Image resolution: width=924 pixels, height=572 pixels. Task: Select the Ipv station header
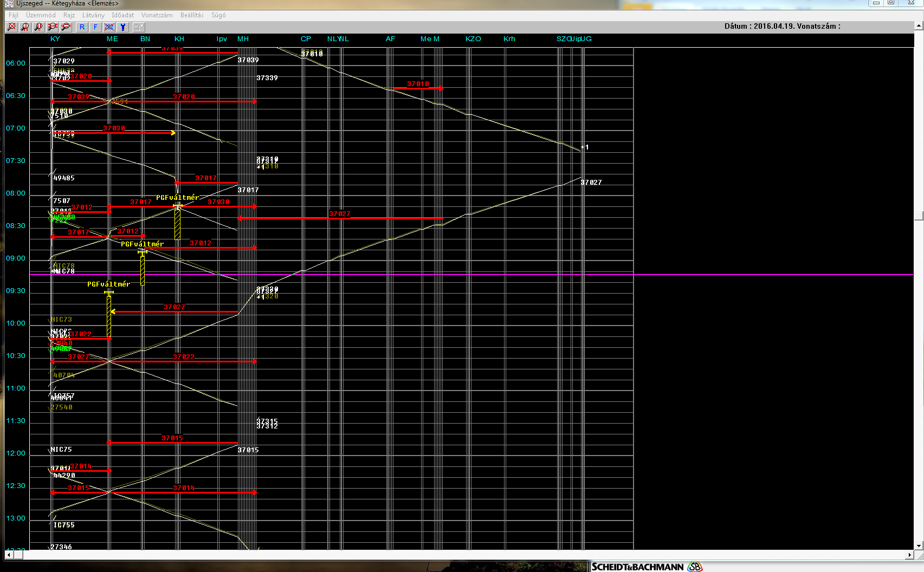coord(222,39)
